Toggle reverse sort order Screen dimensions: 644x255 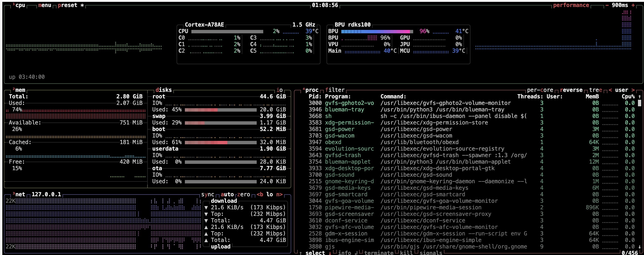click(571, 90)
